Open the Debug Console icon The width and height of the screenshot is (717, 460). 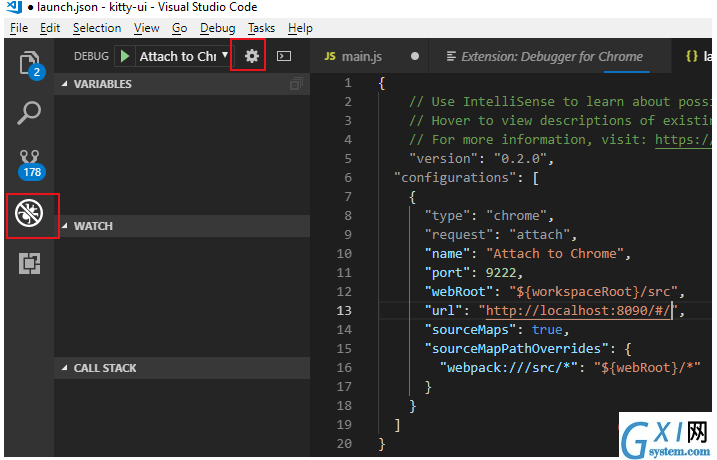point(284,56)
